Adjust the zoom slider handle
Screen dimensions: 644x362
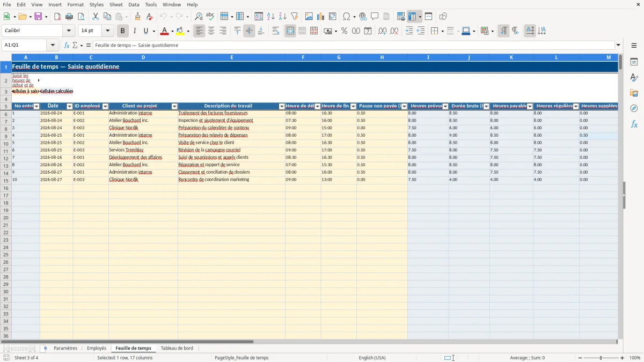pos(601,358)
